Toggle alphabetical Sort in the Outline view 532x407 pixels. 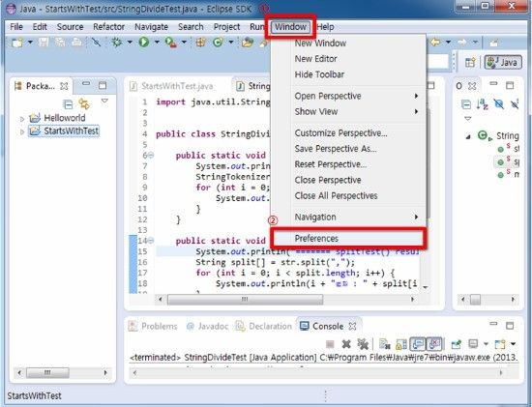[483, 104]
